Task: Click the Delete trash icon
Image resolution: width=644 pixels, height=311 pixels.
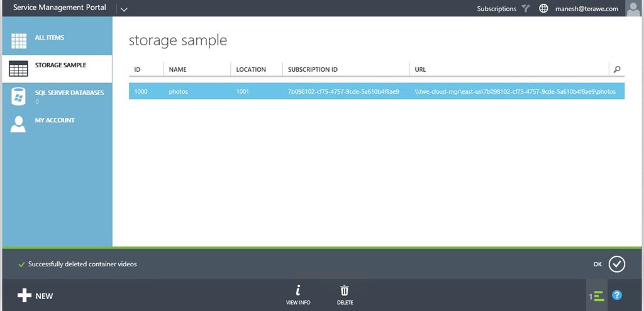Action: (345, 291)
